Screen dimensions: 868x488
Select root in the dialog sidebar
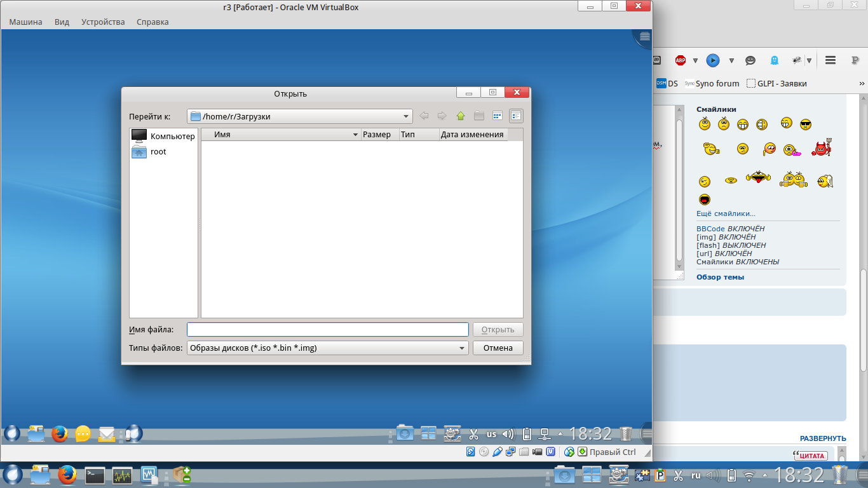[x=149, y=152]
